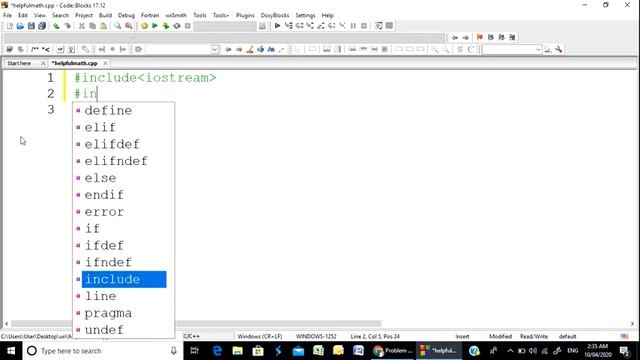This screenshot has width=640, height=360.
Task: Open the Debugging windows icon
Action: tap(378, 26)
